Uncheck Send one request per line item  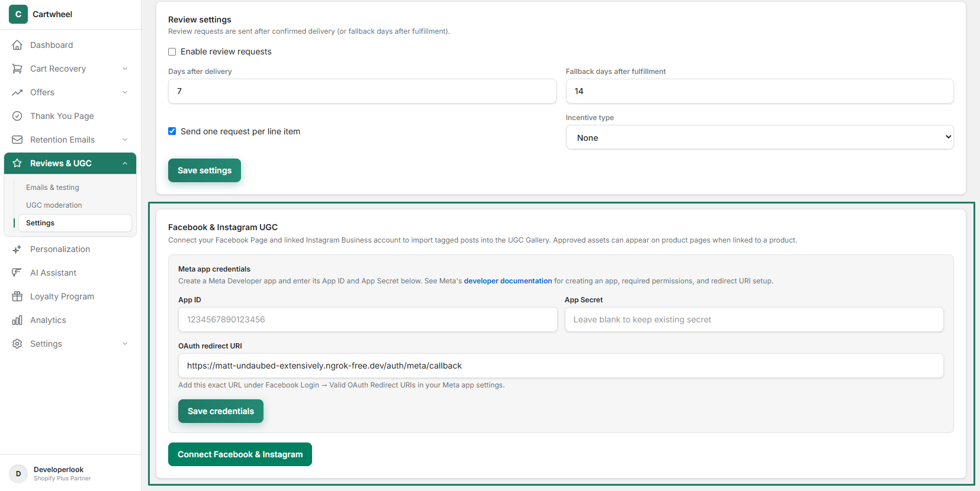(x=172, y=131)
